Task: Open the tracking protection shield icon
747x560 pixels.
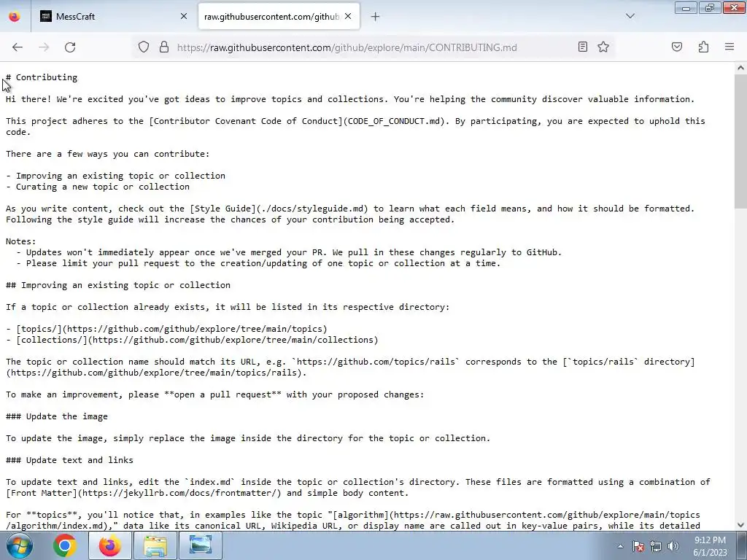Action: 144,47
